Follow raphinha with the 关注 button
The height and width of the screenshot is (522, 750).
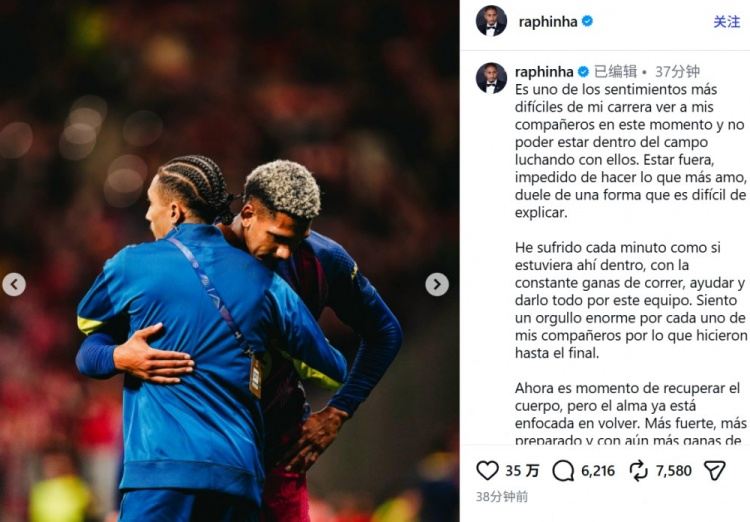(727, 22)
